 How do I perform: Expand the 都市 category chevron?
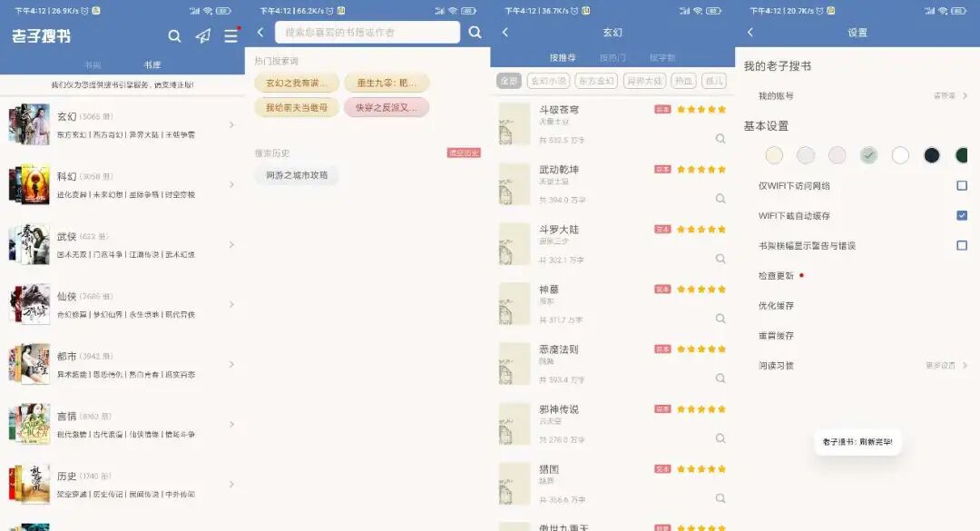point(231,364)
